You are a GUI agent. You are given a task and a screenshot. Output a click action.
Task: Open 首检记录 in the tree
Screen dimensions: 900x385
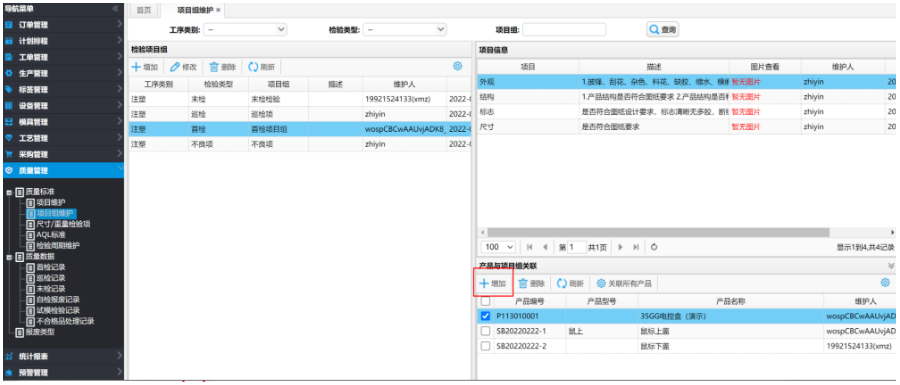pyautogui.click(x=51, y=267)
